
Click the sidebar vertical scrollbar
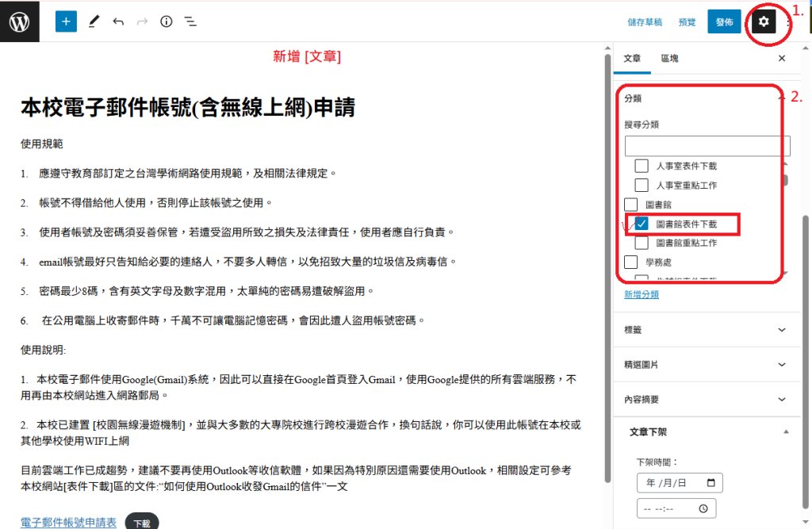click(x=806, y=362)
